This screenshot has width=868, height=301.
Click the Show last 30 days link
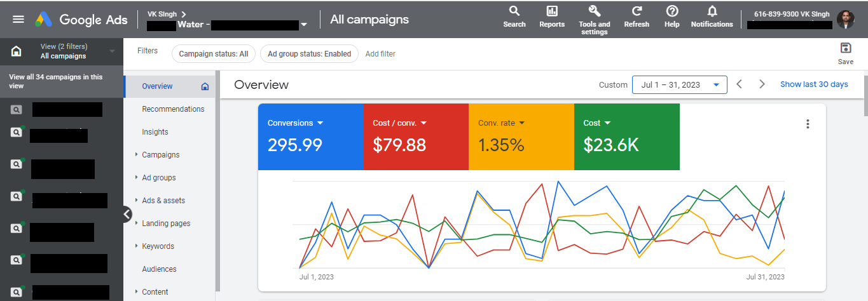pyautogui.click(x=814, y=84)
